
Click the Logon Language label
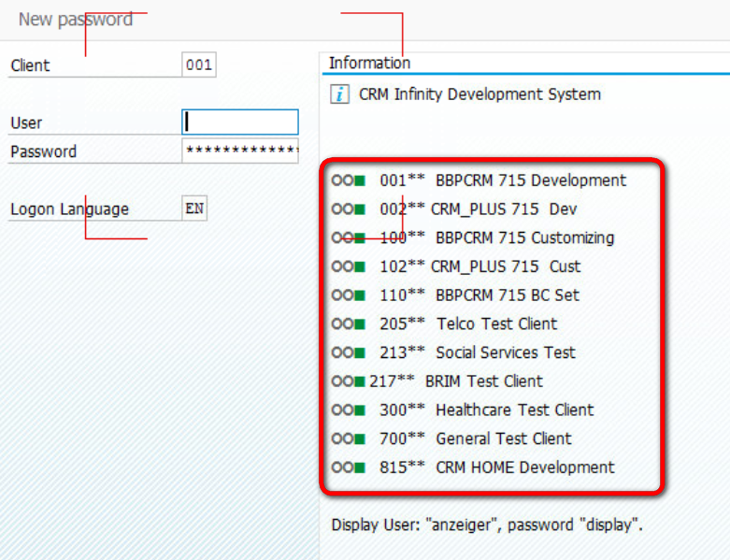point(69,209)
